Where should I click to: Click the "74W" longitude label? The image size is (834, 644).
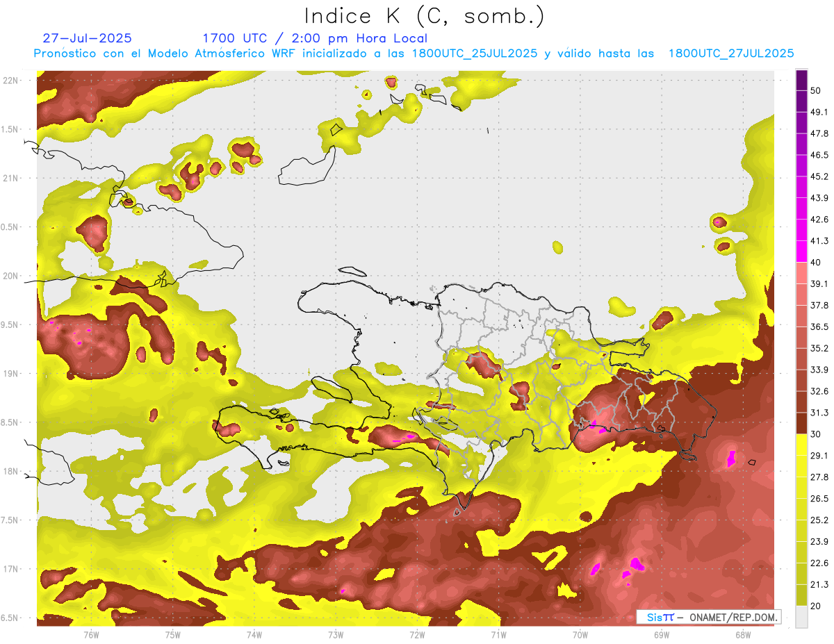(x=254, y=634)
